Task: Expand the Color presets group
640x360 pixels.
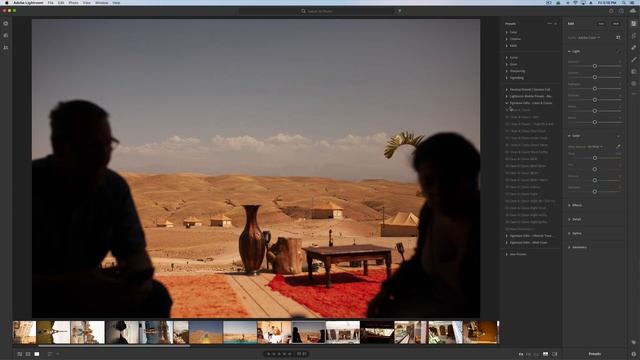Action: (x=512, y=32)
